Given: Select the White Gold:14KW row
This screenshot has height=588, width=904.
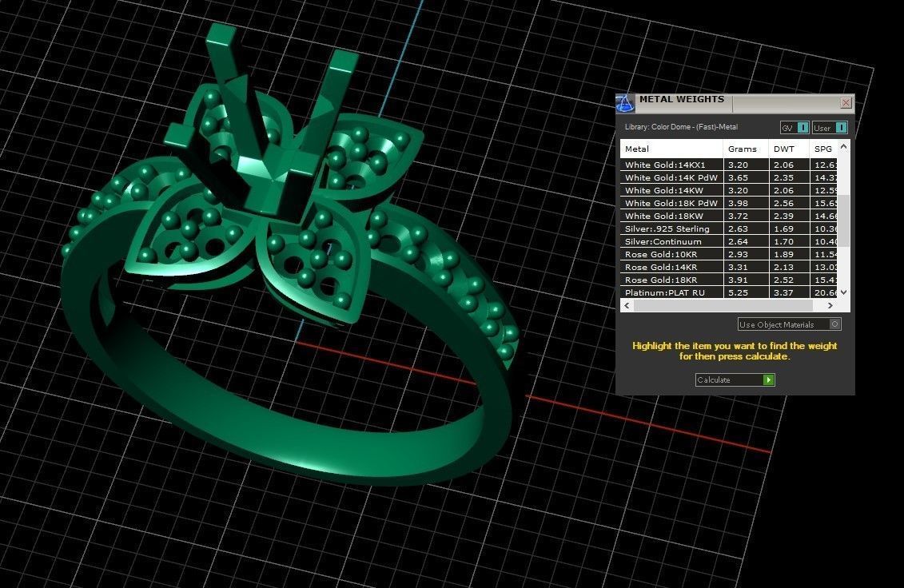Looking at the screenshot, I should (729, 190).
